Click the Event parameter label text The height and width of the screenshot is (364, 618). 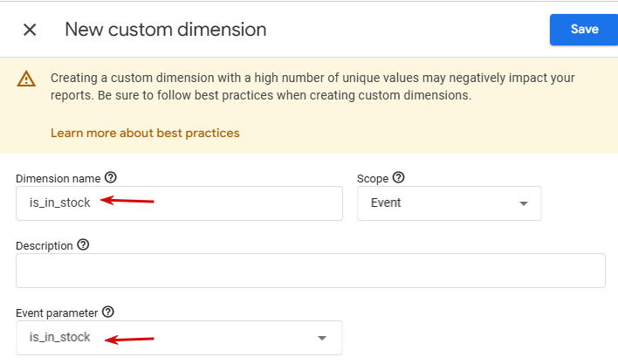click(57, 312)
